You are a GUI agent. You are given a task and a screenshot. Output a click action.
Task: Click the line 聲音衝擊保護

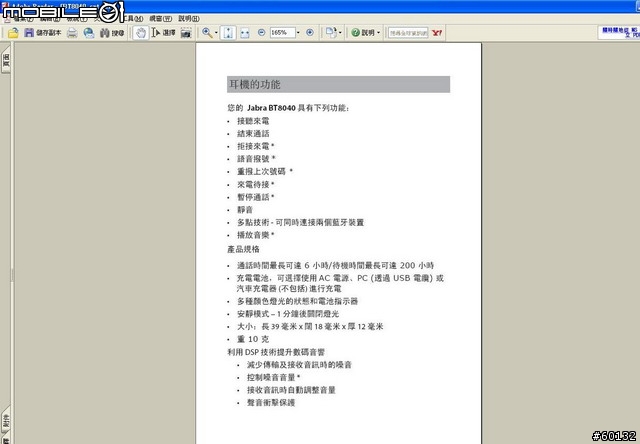(271, 402)
